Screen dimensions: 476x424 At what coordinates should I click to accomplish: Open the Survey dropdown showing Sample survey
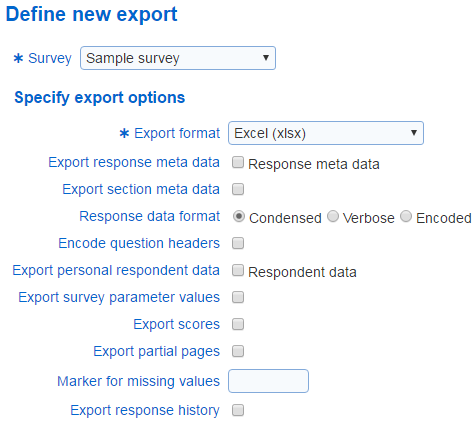tap(178, 58)
